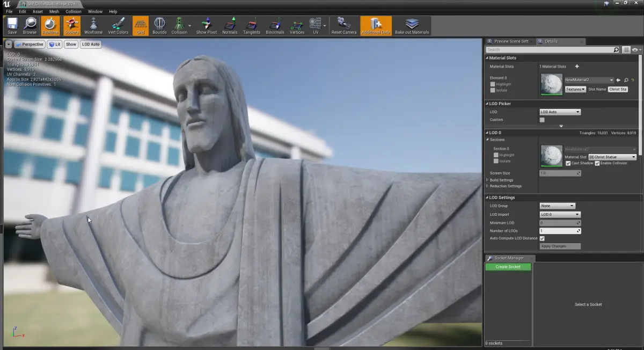This screenshot has width=644, height=350.
Task: Check Isolate for Section 0
Action: point(496,161)
